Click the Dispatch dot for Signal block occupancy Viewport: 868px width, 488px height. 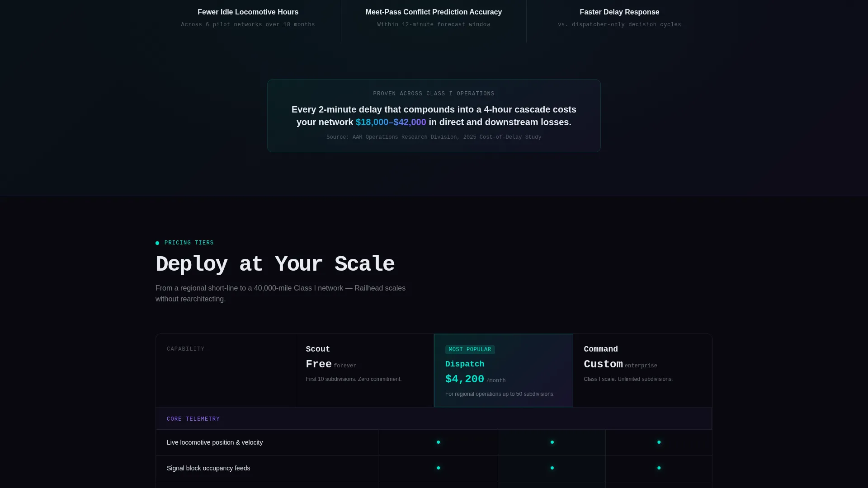(x=552, y=468)
